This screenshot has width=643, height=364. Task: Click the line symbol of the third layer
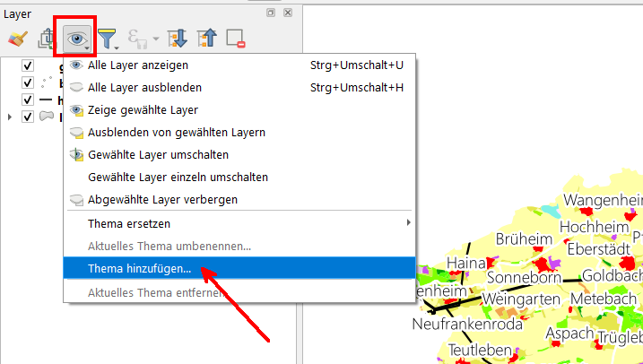pyautogui.click(x=46, y=100)
